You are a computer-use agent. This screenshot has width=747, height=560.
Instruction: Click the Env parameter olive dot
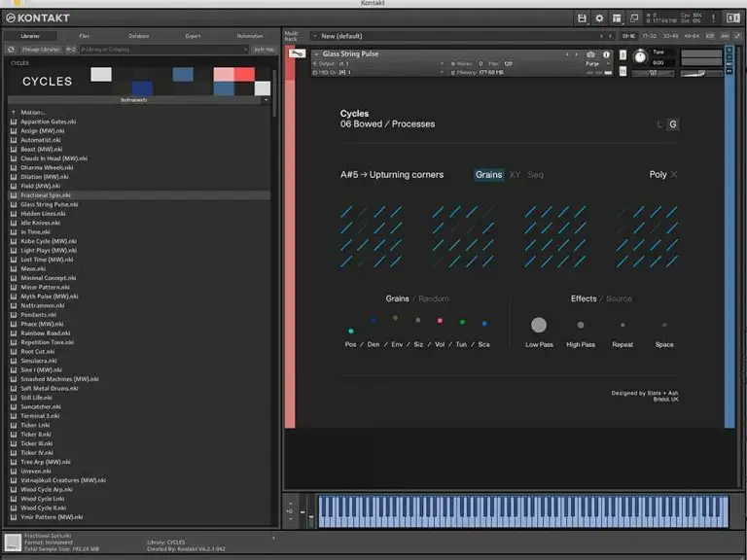[395, 318]
